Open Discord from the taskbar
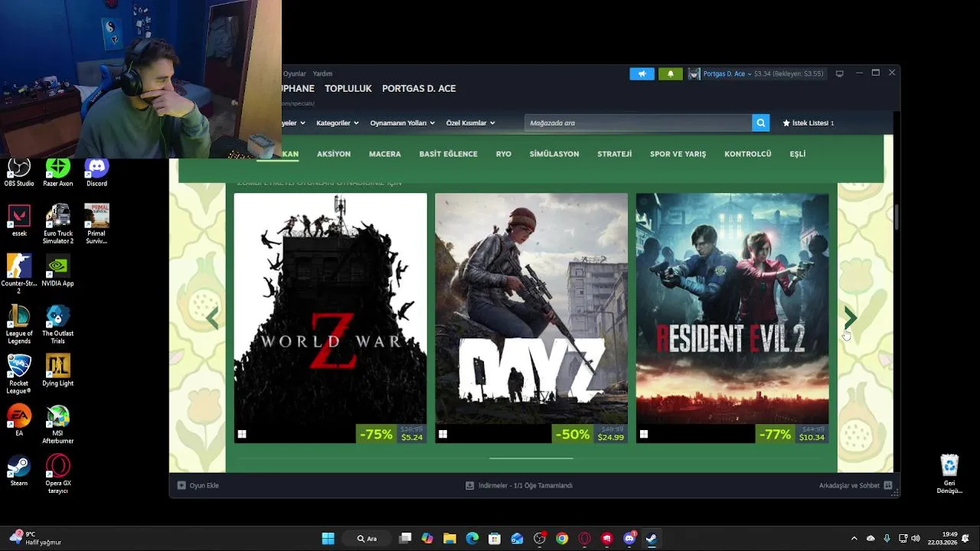The height and width of the screenshot is (551, 980). 629,539
